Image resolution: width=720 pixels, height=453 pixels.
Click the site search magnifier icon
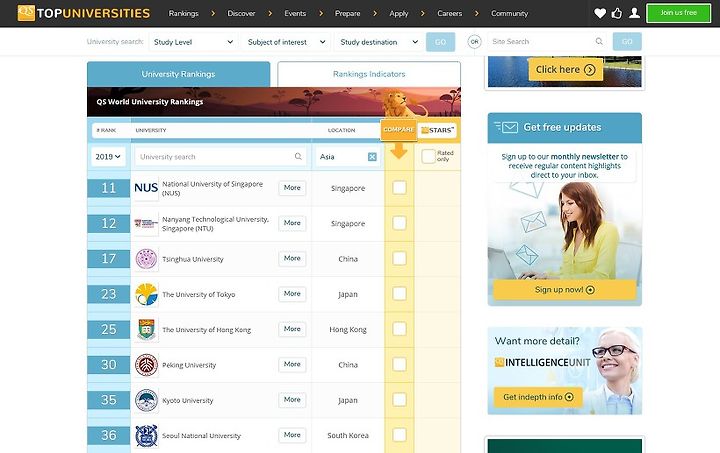599,41
